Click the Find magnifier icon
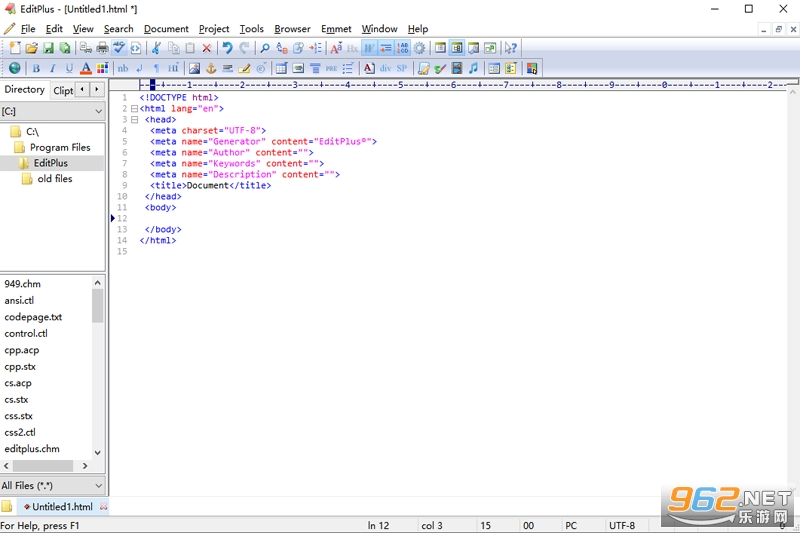The height and width of the screenshot is (533, 800). 265,48
